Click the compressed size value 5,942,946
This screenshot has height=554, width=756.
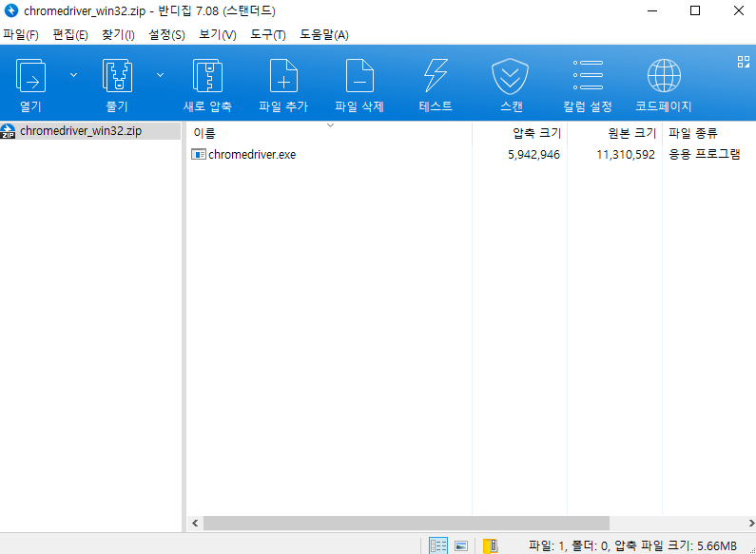pyautogui.click(x=533, y=155)
